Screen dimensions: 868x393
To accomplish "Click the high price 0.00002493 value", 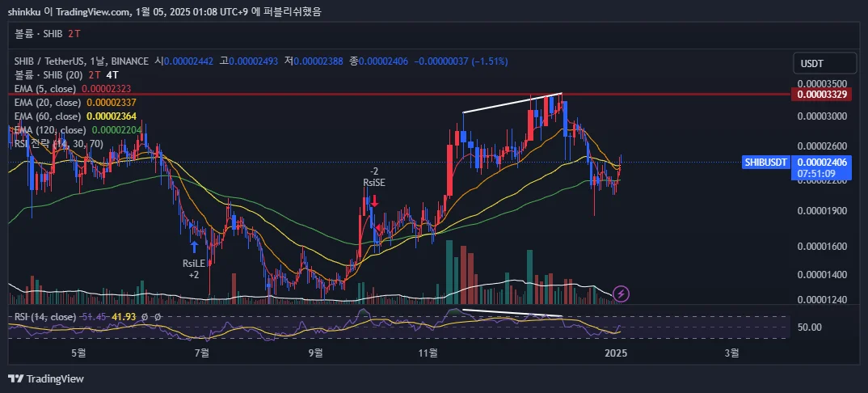I will click(x=254, y=61).
